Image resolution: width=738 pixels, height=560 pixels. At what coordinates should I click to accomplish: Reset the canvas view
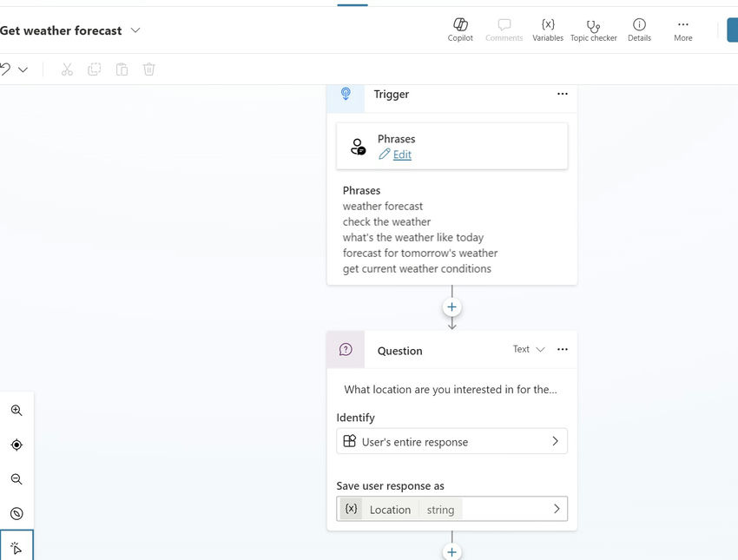pyautogui.click(x=16, y=513)
